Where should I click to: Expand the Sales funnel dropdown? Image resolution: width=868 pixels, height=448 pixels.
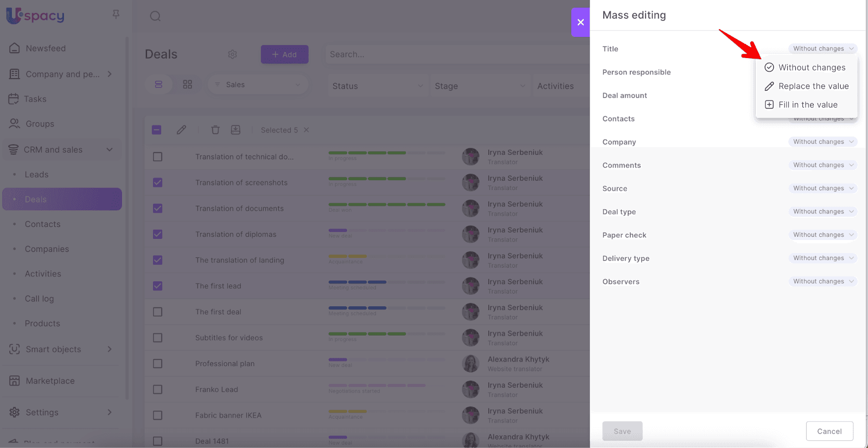(258, 85)
